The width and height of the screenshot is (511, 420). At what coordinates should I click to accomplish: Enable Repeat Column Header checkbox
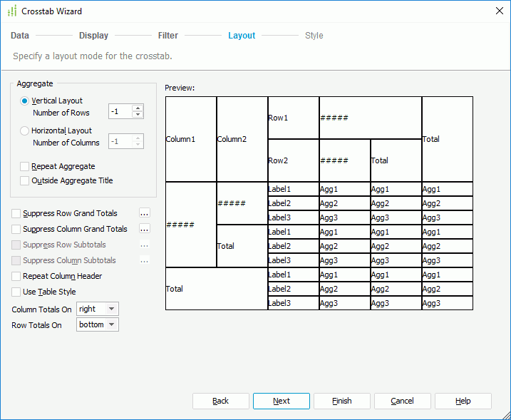point(16,276)
